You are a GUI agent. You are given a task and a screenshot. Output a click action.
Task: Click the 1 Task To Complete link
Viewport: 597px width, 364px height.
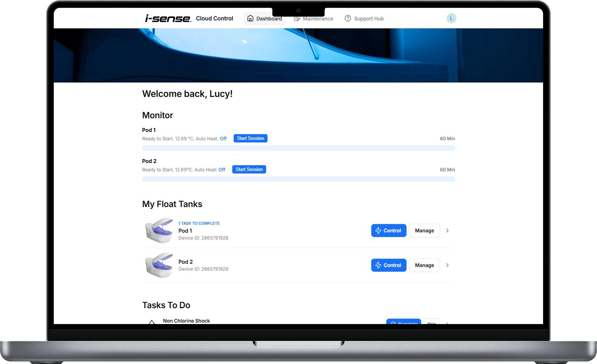tap(199, 223)
